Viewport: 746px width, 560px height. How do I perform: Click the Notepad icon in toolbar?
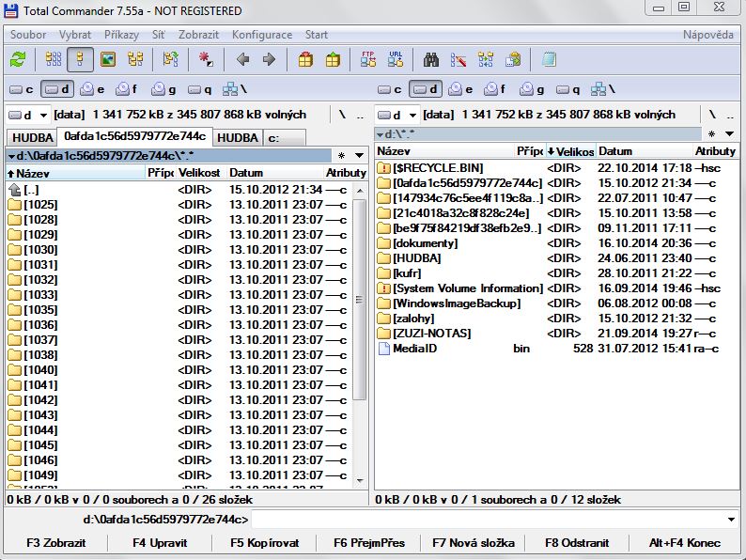click(549, 60)
